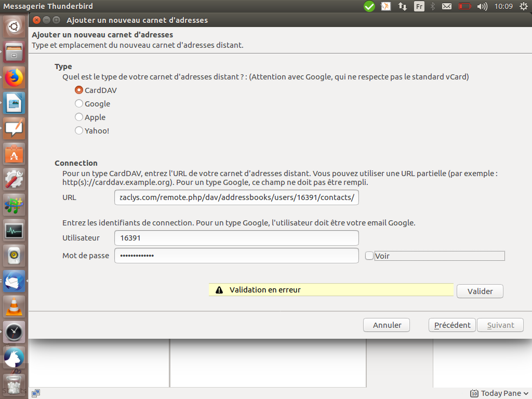Enable the Voir password checkbox
Screen dimensions: 532x399
click(369, 256)
